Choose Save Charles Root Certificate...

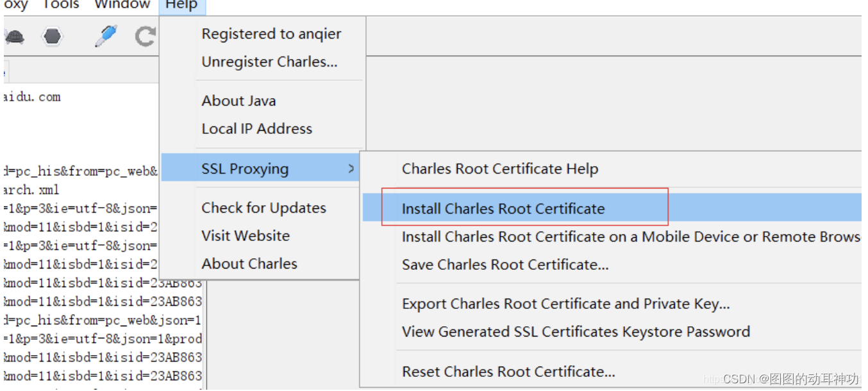[505, 265]
